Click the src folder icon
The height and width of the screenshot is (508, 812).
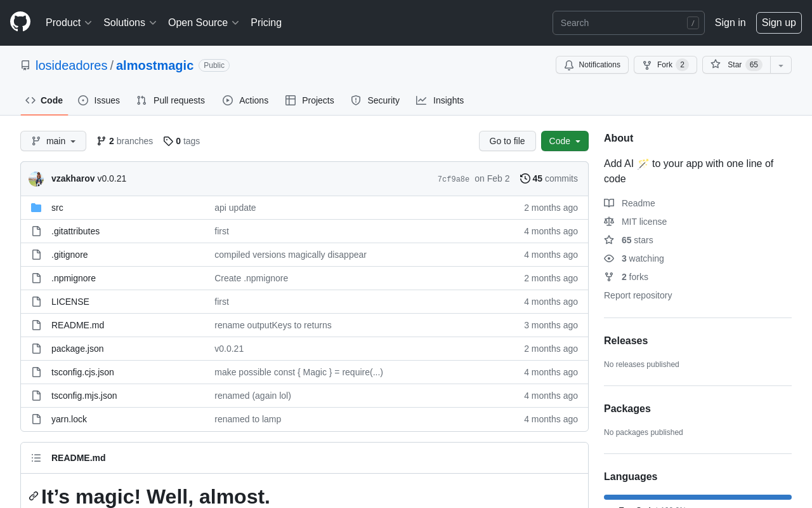tap(36, 208)
